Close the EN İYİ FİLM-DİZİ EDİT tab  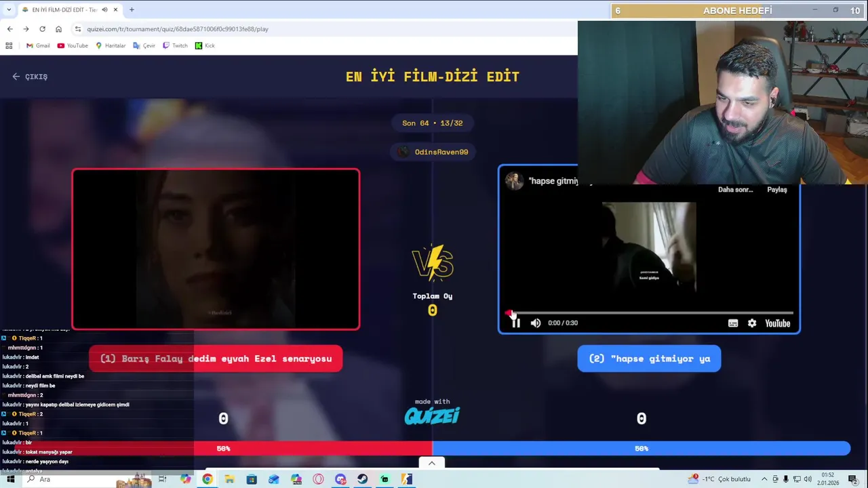[115, 9]
